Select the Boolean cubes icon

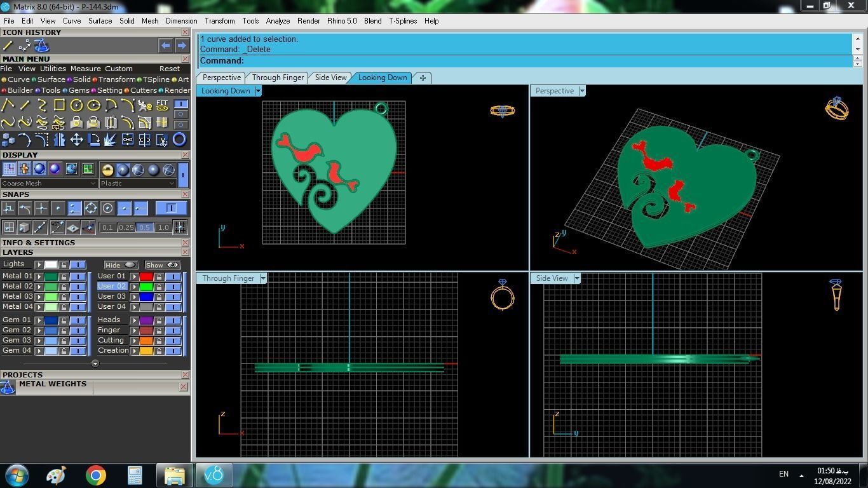(8, 139)
